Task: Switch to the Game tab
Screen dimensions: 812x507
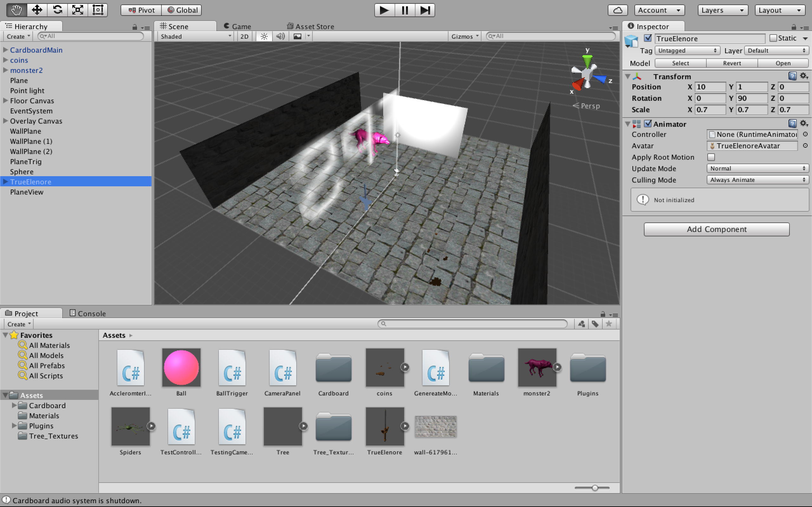Action: pos(238,27)
